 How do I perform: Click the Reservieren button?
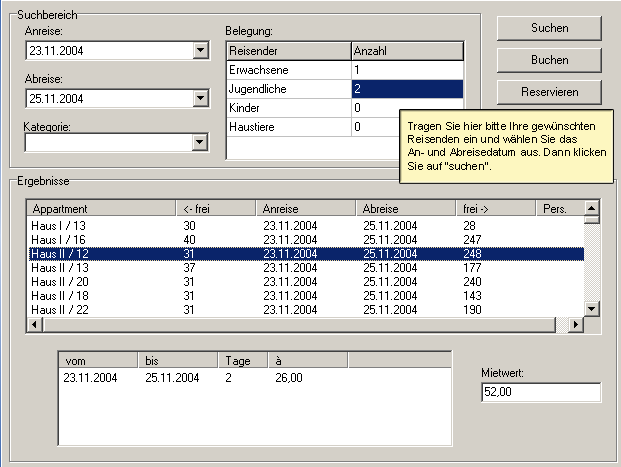point(549,92)
